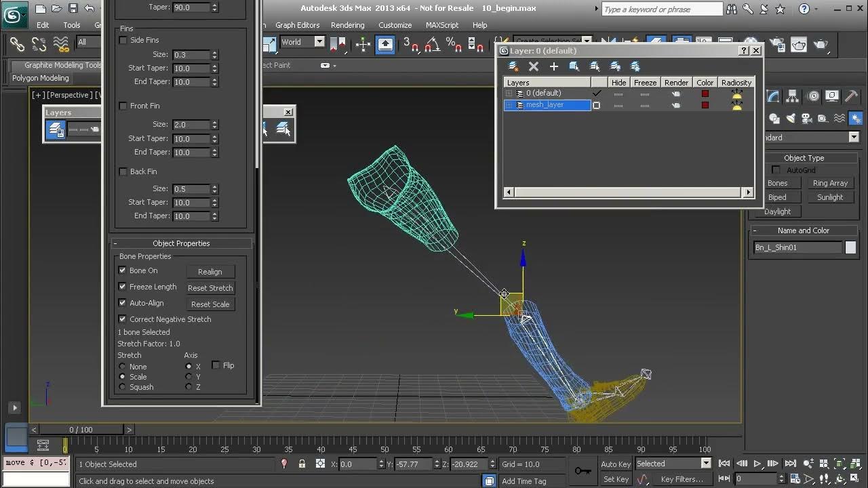Image resolution: width=868 pixels, height=488 pixels.
Task: Open the All selection filter dropdown
Action: (x=90, y=42)
